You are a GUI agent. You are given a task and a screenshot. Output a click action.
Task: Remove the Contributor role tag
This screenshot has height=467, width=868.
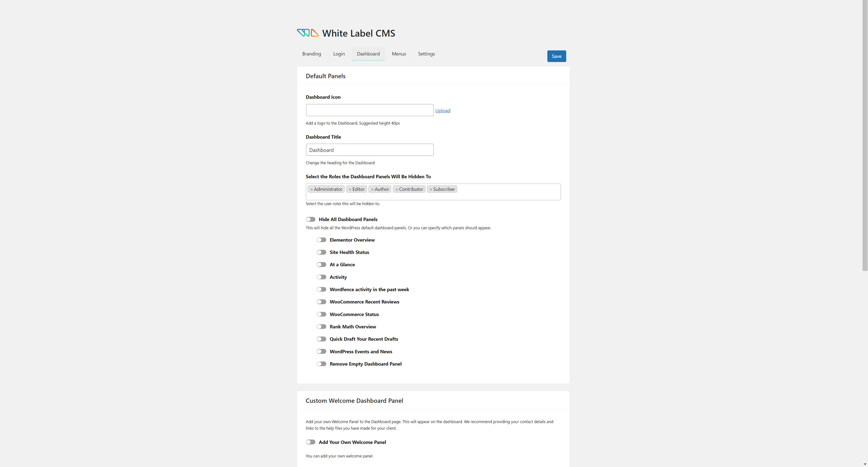(x=397, y=189)
